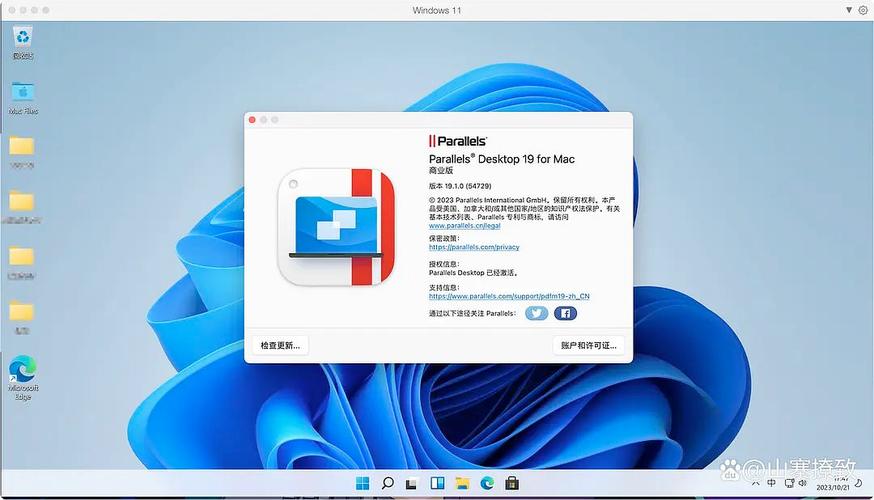Switch the Chinese input method indicator
Image resolution: width=874 pixels, height=500 pixels.
click(x=771, y=483)
